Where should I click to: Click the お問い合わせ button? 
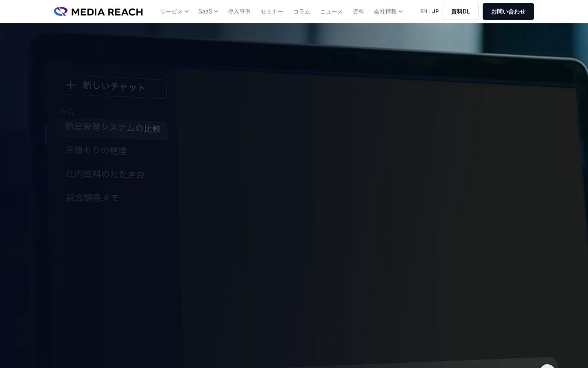point(508,11)
